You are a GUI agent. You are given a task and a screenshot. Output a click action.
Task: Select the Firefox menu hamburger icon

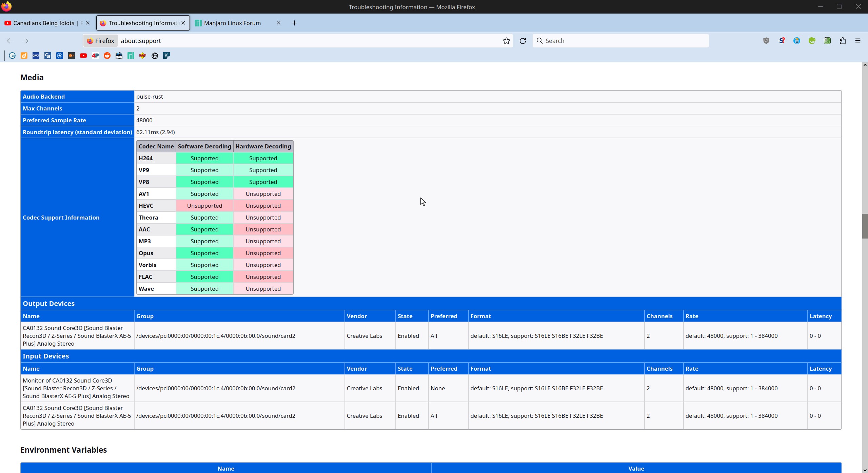click(857, 40)
